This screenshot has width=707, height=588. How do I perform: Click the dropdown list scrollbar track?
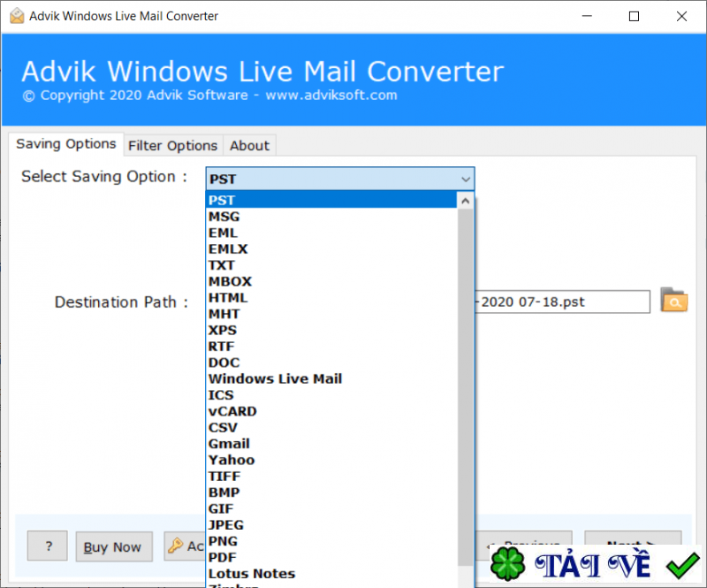point(466,577)
